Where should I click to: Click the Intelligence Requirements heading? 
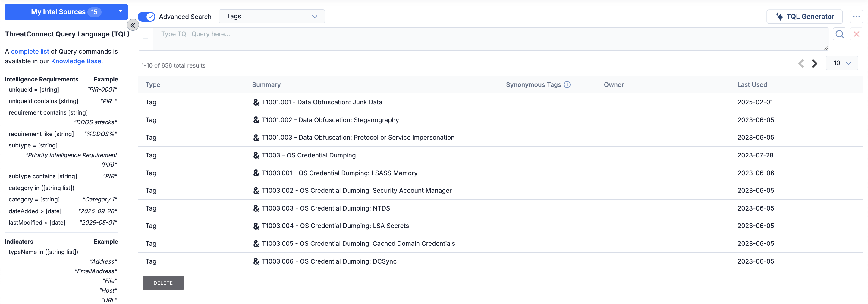click(x=42, y=80)
